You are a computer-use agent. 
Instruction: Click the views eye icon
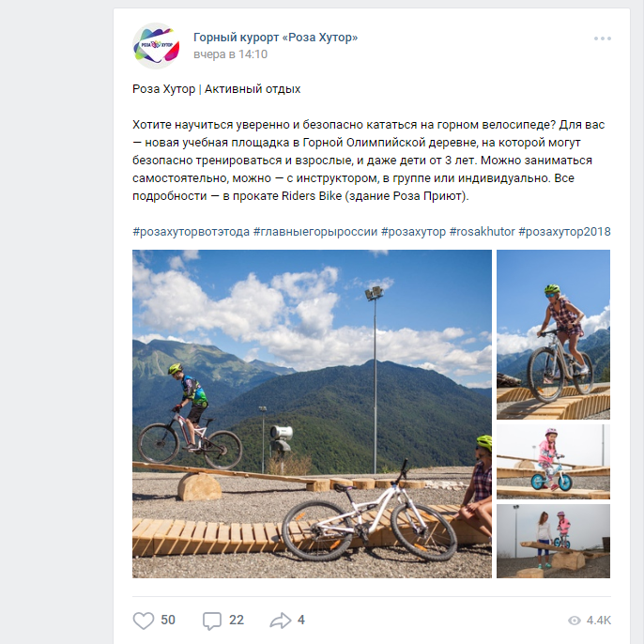(x=575, y=621)
